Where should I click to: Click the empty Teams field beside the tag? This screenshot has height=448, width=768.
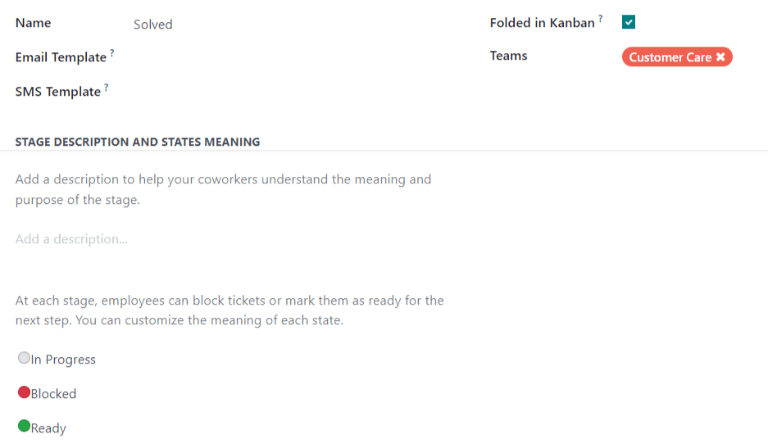click(x=748, y=58)
